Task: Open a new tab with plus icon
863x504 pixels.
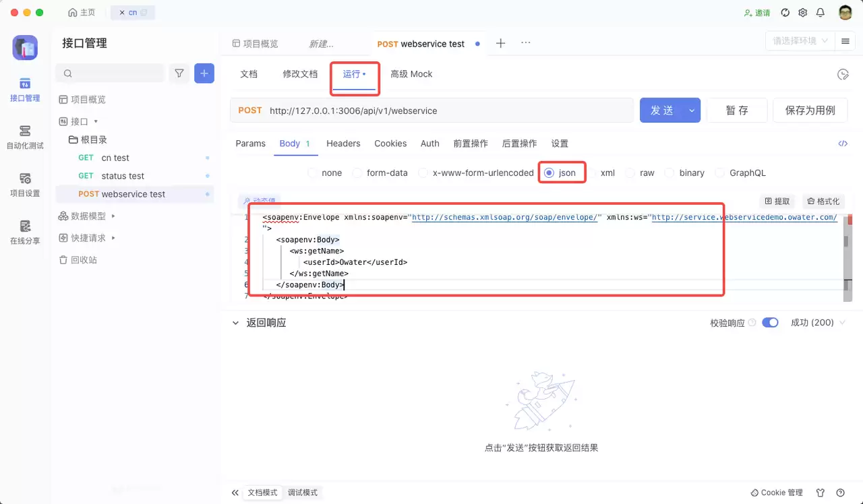Action: [x=500, y=43]
